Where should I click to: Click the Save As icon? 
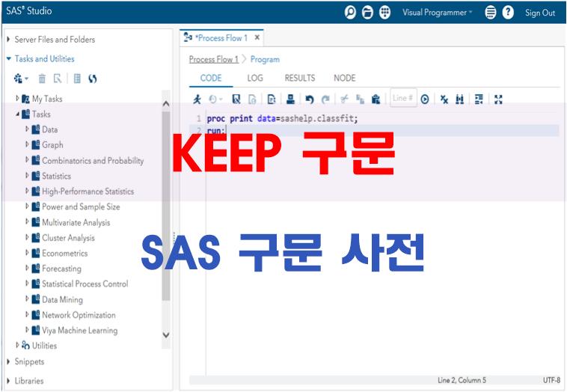point(252,99)
